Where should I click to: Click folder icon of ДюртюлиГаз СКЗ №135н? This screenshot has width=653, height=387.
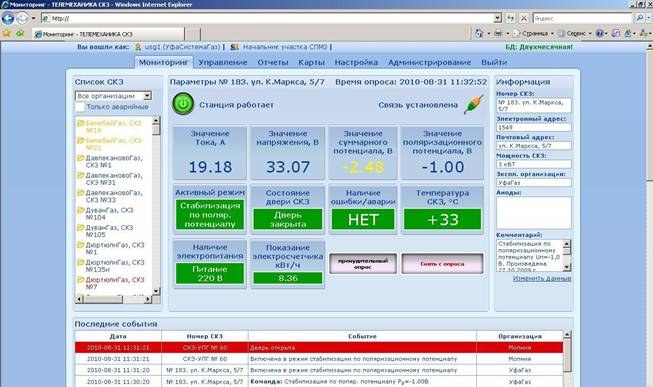pyautogui.click(x=81, y=262)
